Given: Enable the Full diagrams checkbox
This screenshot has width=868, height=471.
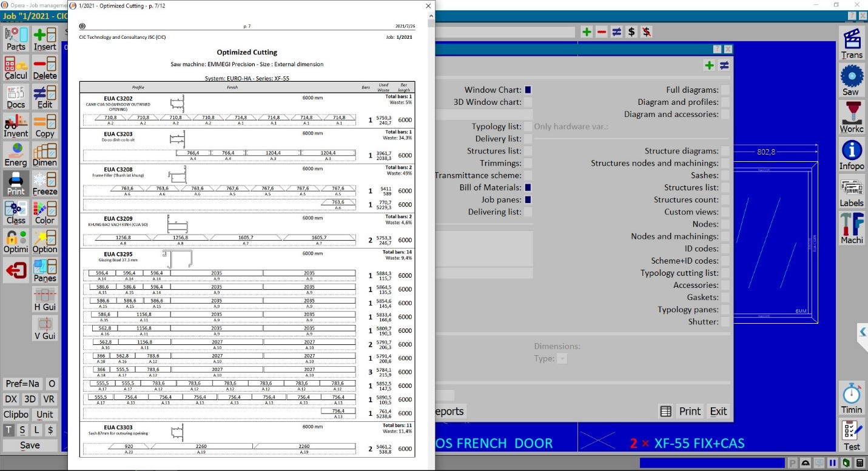Looking at the screenshot, I should coord(725,90).
